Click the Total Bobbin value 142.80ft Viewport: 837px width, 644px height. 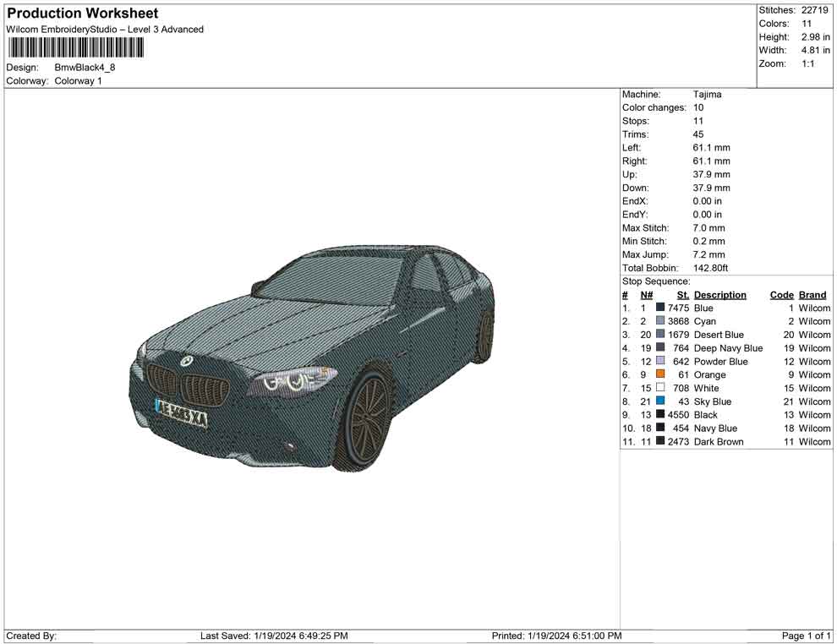coord(710,268)
